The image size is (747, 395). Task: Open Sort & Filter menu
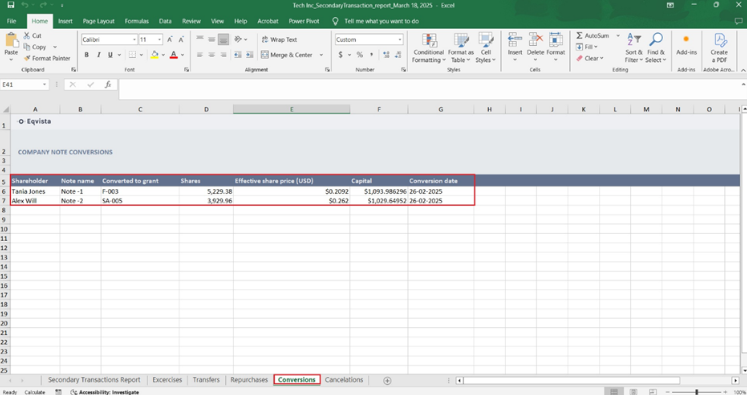coord(634,48)
